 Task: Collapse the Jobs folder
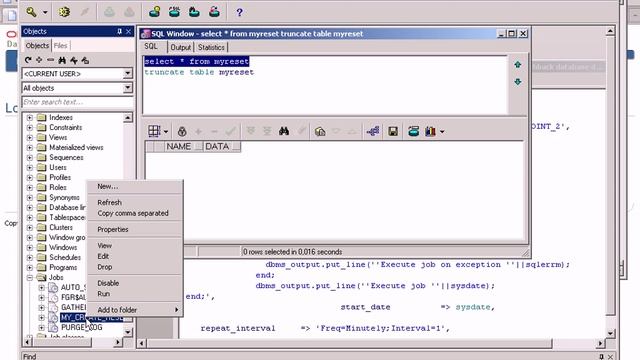(x=30, y=278)
